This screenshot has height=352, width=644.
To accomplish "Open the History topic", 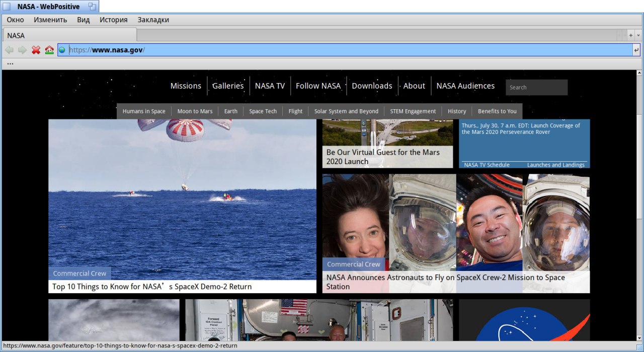I will 457,111.
